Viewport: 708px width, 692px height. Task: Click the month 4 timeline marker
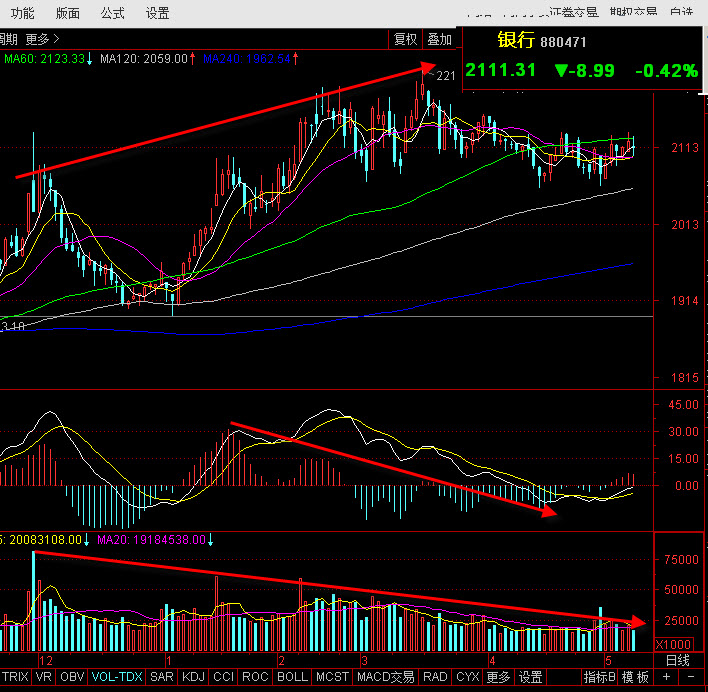click(x=492, y=661)
